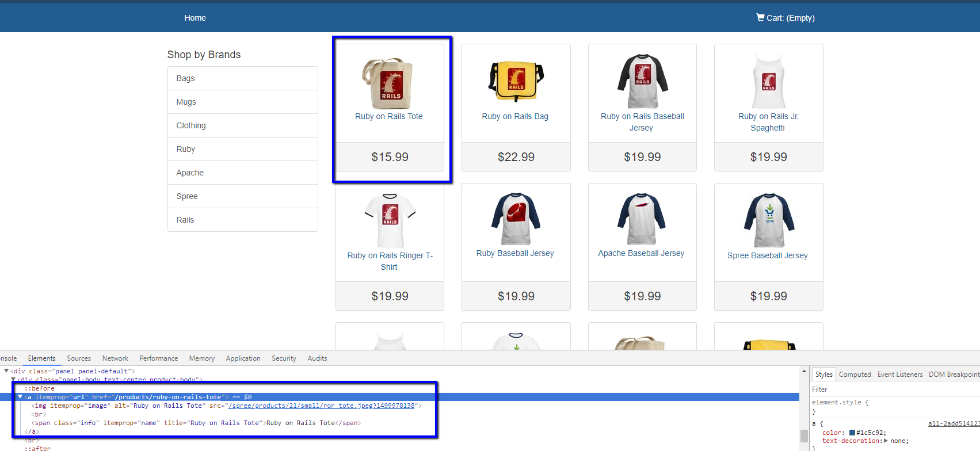
Task: Expand the text-decoration property triangle
Action: pos(886,441)
